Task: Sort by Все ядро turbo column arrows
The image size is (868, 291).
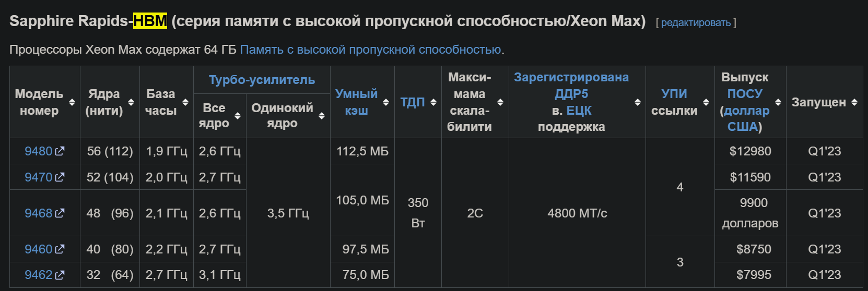Action: (x=238, y=116)
